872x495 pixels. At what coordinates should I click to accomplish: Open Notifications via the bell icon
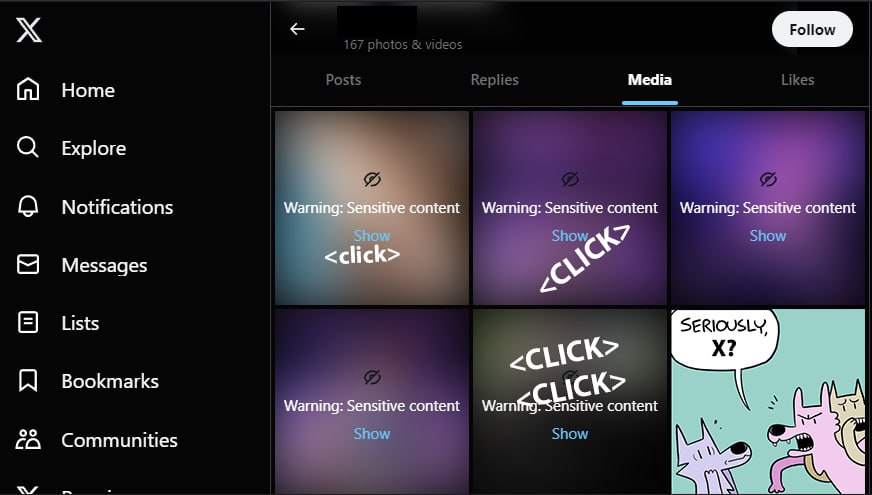tap(28, 206)
